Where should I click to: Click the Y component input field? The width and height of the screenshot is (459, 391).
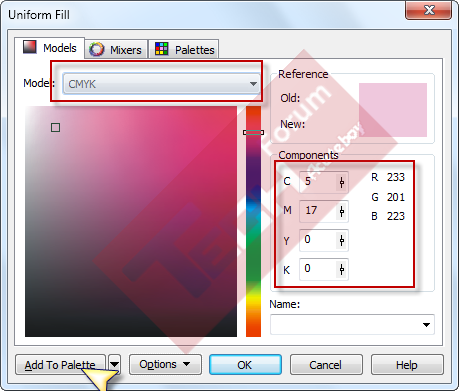[x=318, y=240]
